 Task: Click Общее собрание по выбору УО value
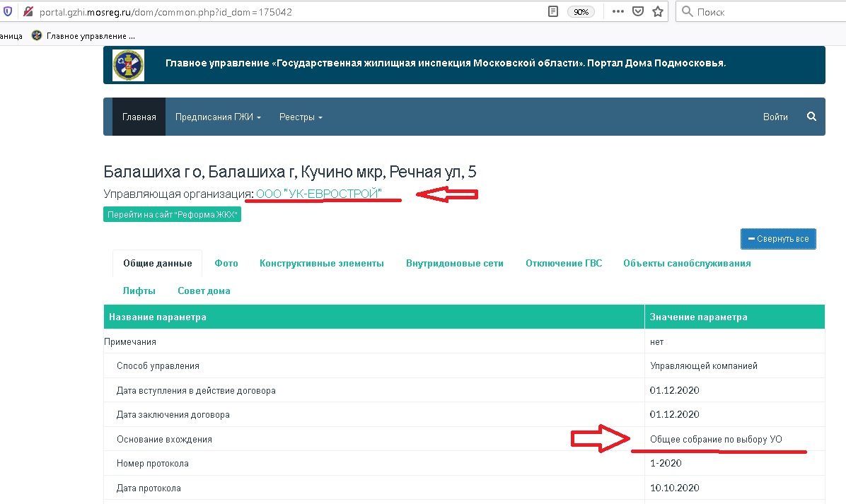point(716,439)
